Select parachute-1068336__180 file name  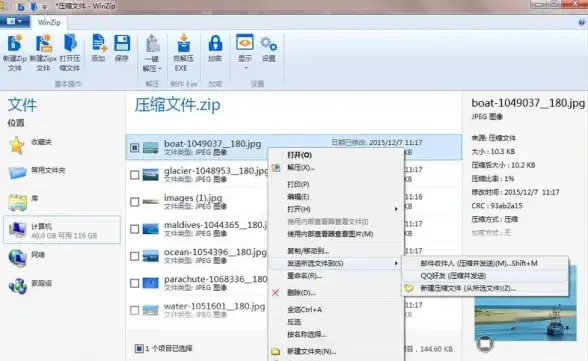tap(216, 279)
